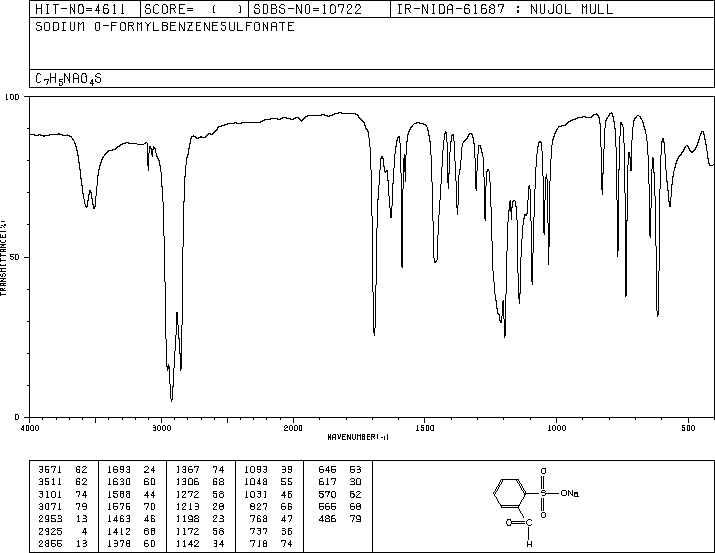Select peak table entry 1367
Image resolution: width=715 pixels, height=553 pixels.
[200, 470]
